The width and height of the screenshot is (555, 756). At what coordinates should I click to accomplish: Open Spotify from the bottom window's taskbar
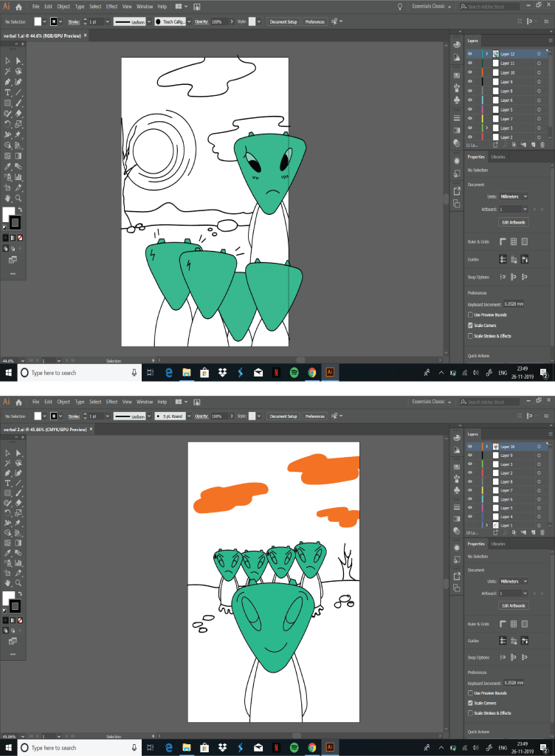pyautogui.click(x=294, y=748)
